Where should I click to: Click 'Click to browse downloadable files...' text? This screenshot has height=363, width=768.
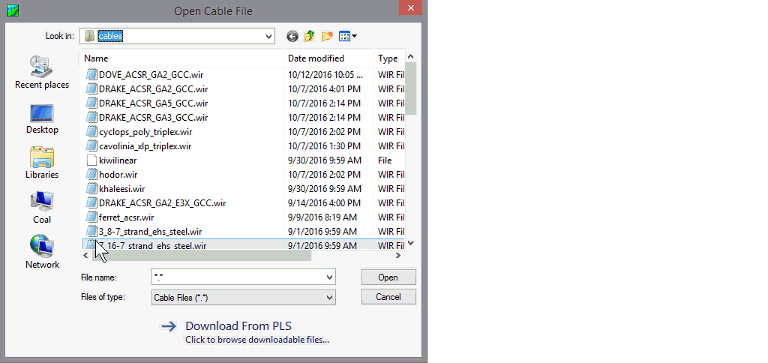coord(257,339)
